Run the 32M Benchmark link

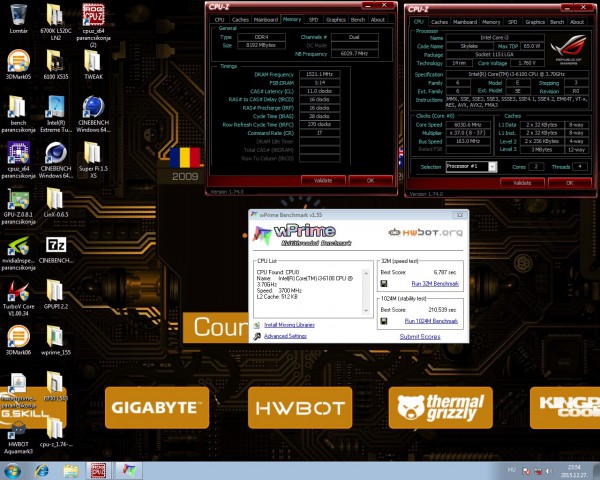click(435, 284)
